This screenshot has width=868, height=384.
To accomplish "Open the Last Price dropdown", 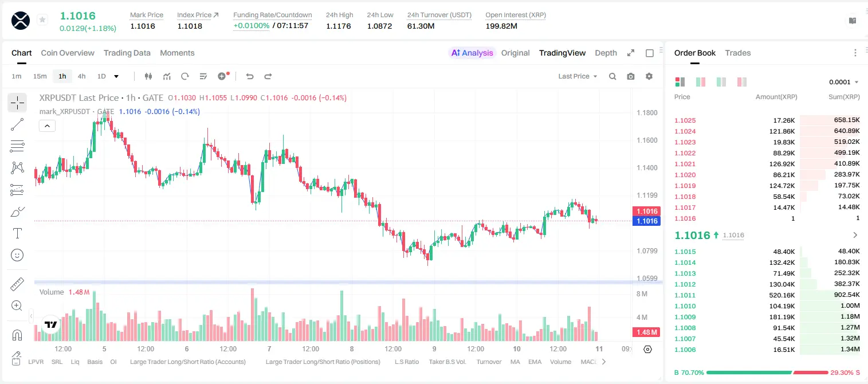I will [x=578, y=76].
